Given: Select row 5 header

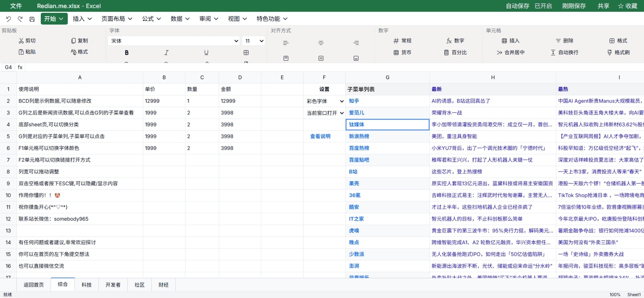Looking at the screenshot, I should 8,136.
